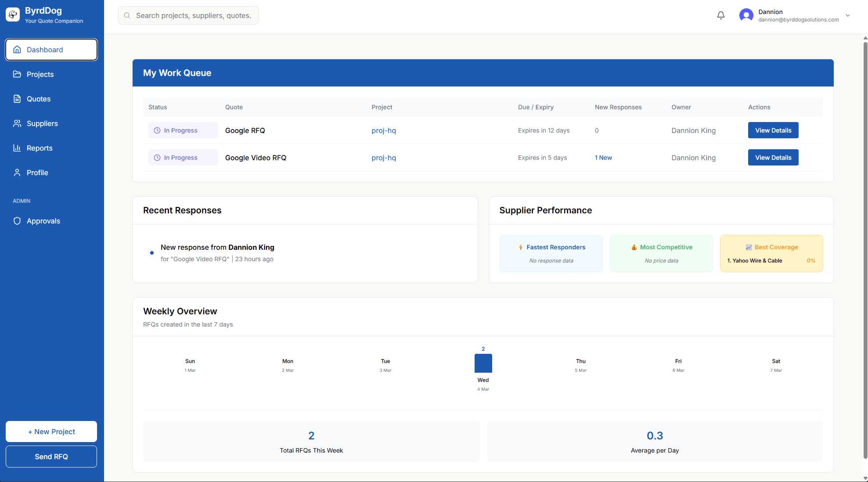The height and width of the screenshot is (482, 868).
Task: Click the search magnifier icon
Action: tap(127, 15)
